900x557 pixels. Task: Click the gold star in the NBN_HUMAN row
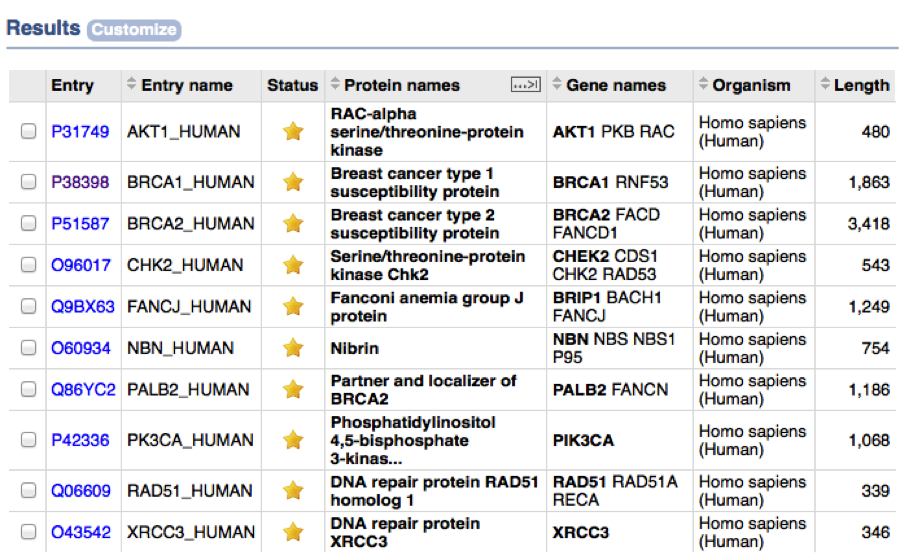coord(293,347)
